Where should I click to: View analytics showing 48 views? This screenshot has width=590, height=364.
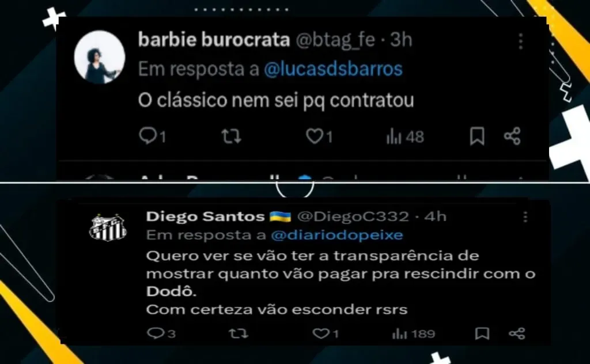(x=405, y=136)
